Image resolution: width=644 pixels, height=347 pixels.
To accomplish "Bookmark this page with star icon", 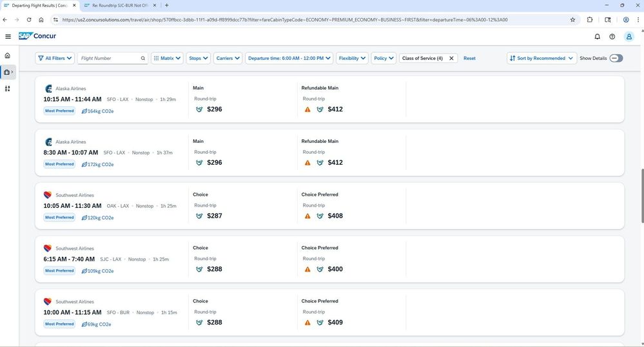I will click(x=572, y=20).
